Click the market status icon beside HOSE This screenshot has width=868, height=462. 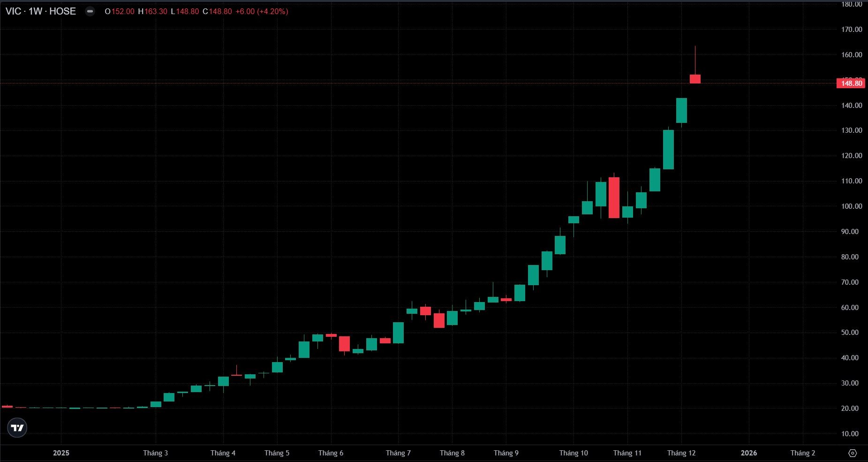[90, 11]
